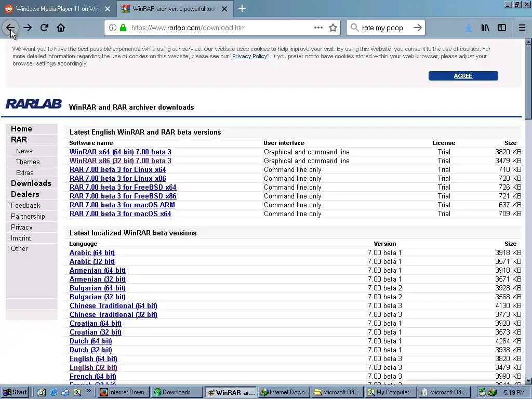Open Themes in the sidebar
Screen dimensions: 532x399
tap(28, 162)
